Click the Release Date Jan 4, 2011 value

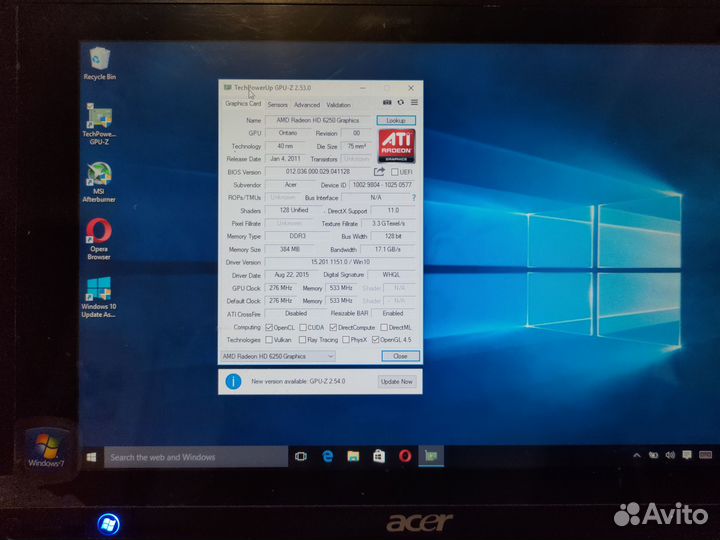coord(285,159)
